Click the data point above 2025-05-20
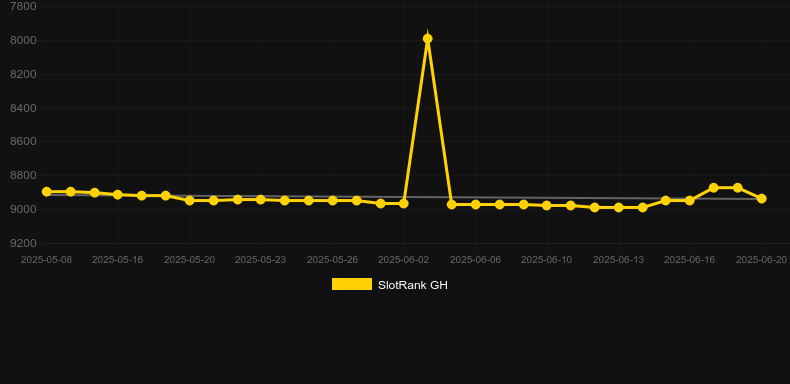 (190, 201)
